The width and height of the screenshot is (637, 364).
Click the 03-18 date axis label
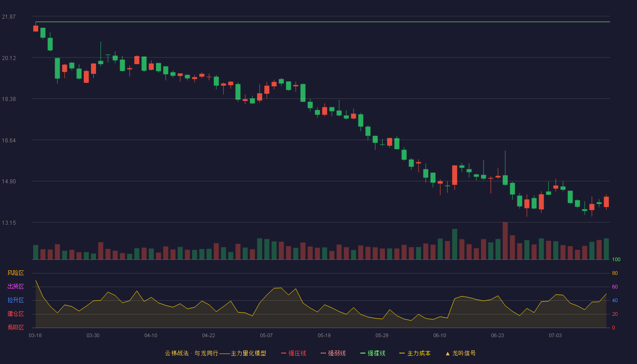pos(35,335)
